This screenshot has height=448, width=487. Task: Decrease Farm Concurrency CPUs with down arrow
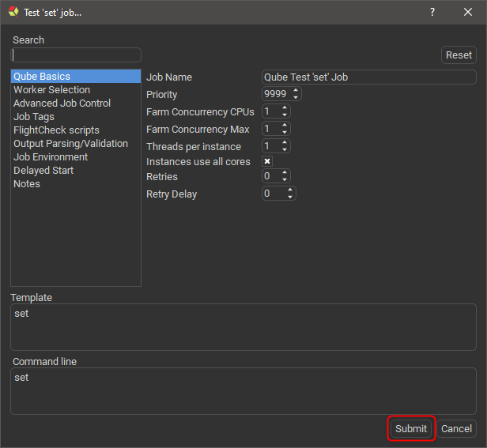click(285, 115)
